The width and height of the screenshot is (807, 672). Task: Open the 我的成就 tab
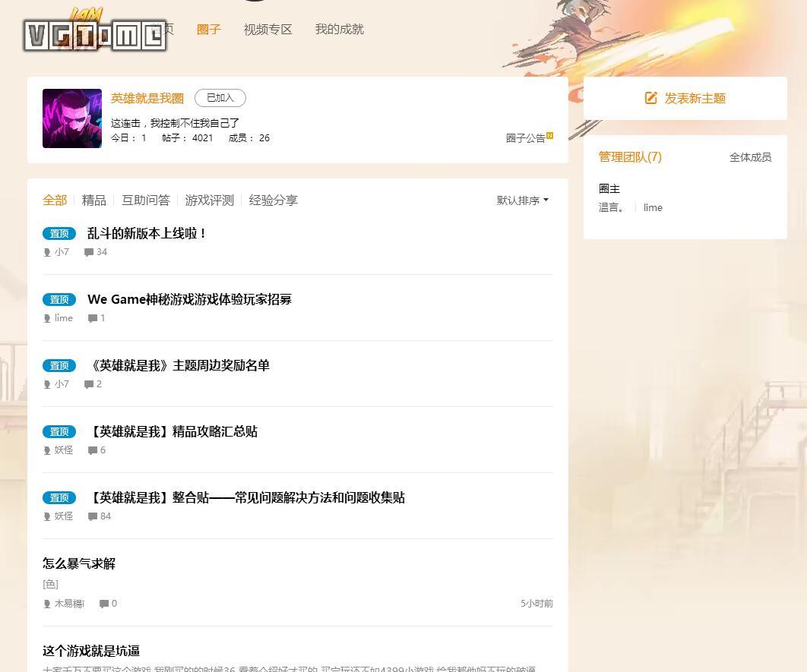click(x=339, y=29)
